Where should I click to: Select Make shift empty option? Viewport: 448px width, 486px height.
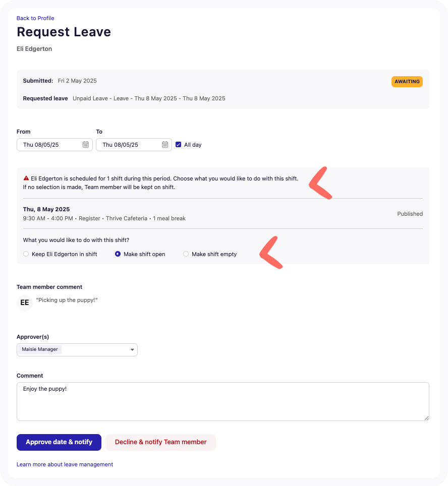click(x=186, y=254)
